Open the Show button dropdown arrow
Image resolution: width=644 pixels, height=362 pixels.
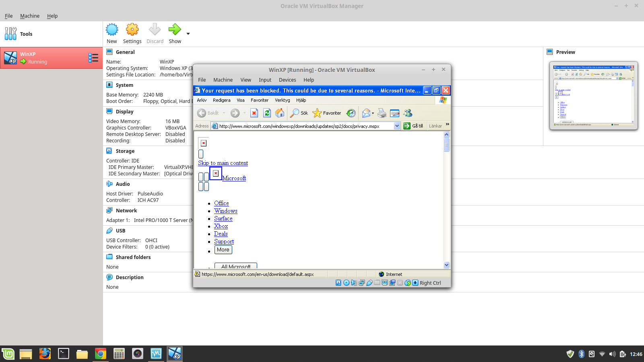tap(188, 34)
